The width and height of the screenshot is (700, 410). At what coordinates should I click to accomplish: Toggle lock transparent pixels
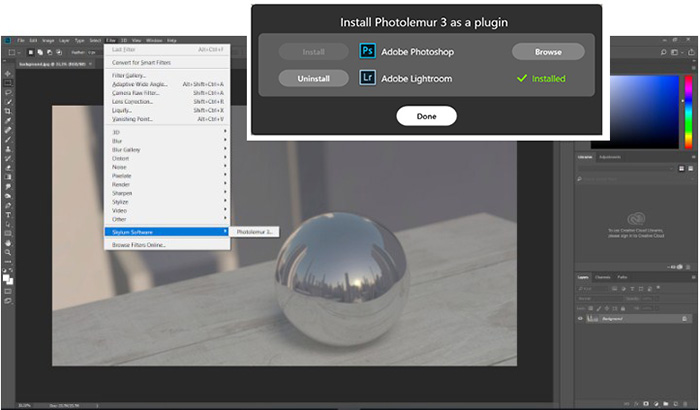coord(591,309)
